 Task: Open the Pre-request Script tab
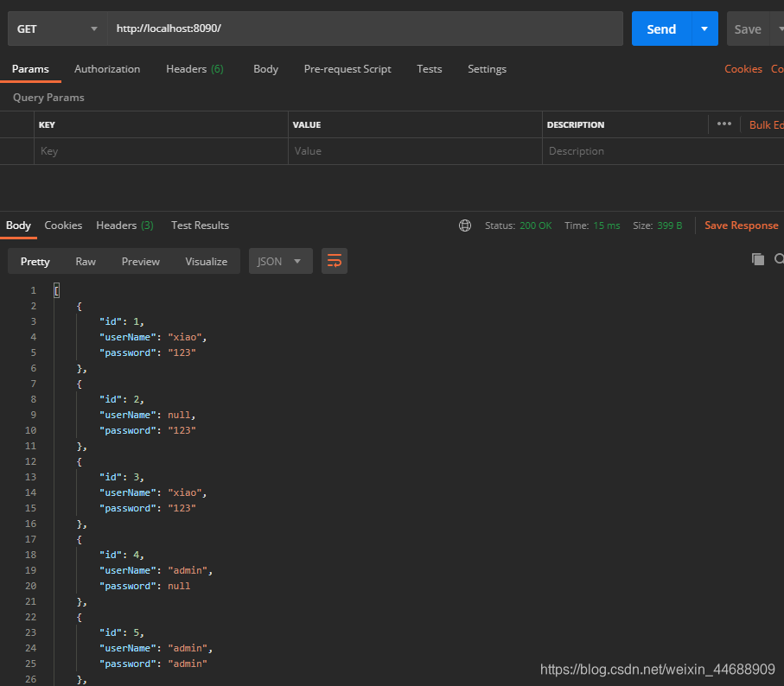[347, 69]
